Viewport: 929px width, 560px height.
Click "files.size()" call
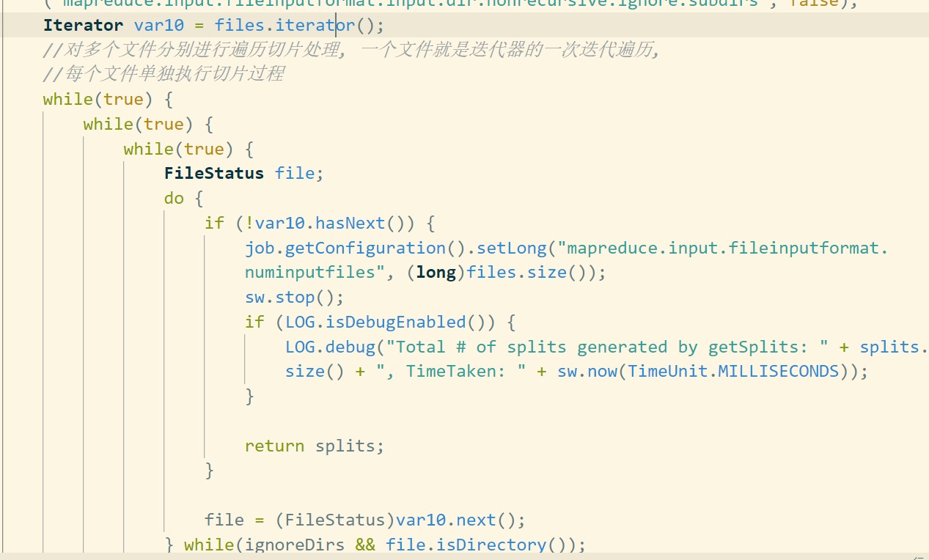530,272
